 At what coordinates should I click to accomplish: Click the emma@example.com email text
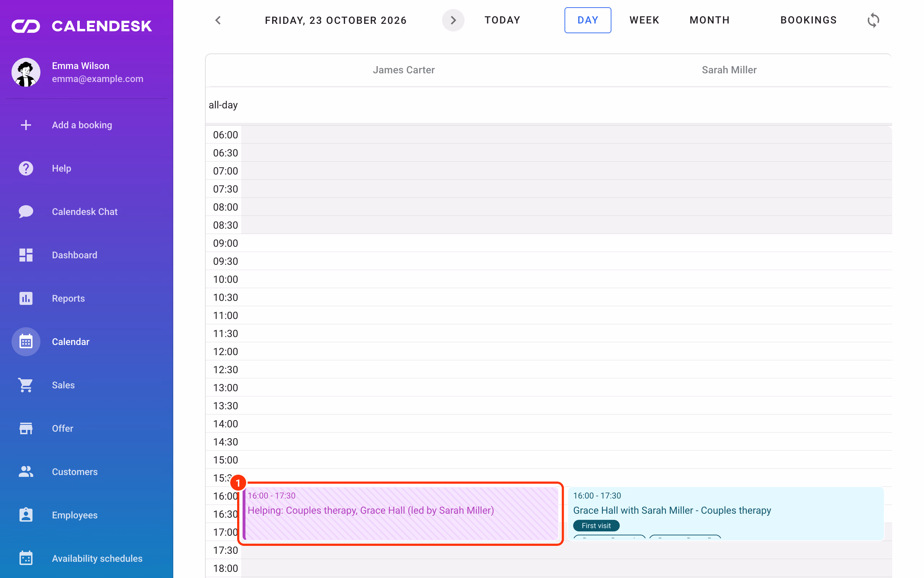(98, 79)
